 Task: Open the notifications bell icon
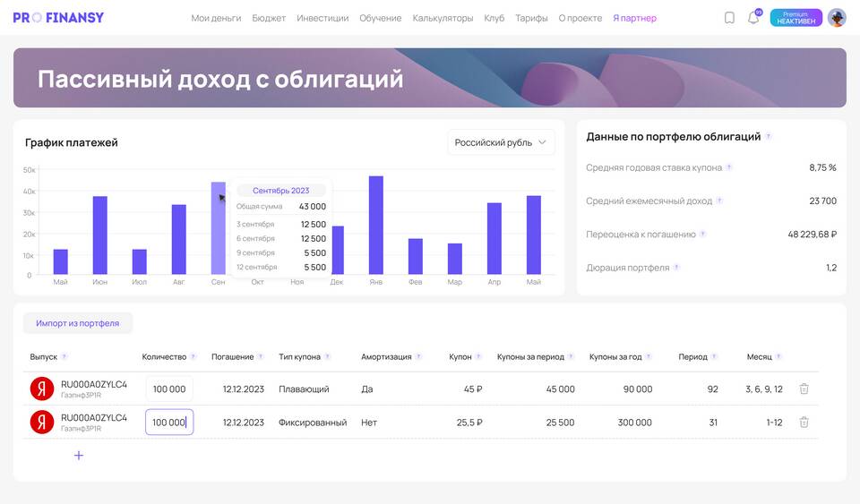click(x=753, y=18)
